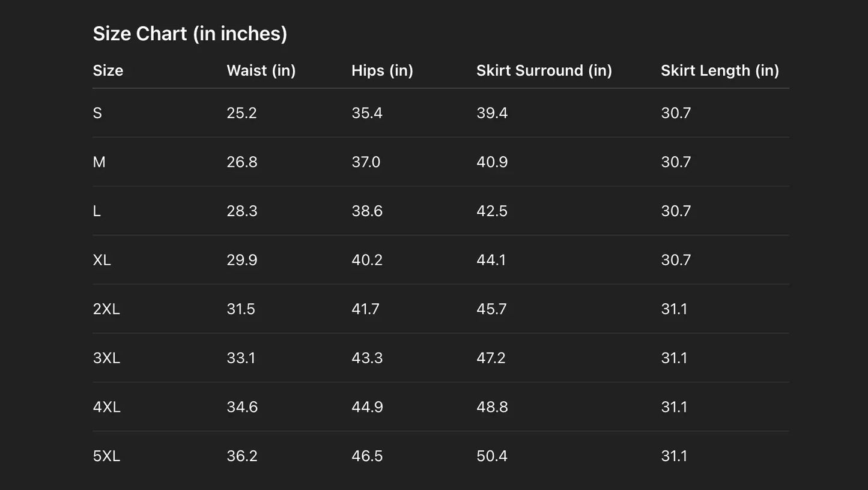Image resolution: width=868 pixels, height=490 pixels.
Task: Select the XL size label
Action: tap(102, 260)
